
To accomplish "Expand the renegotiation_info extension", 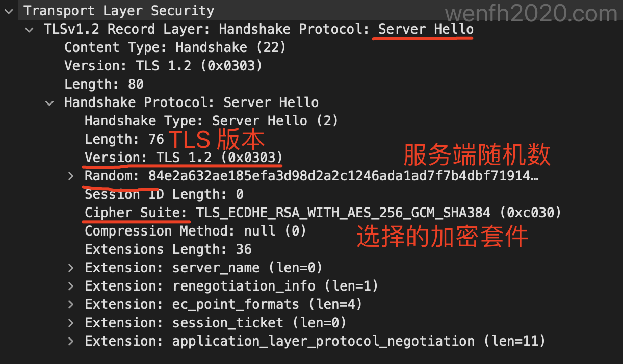I will 70,285.
